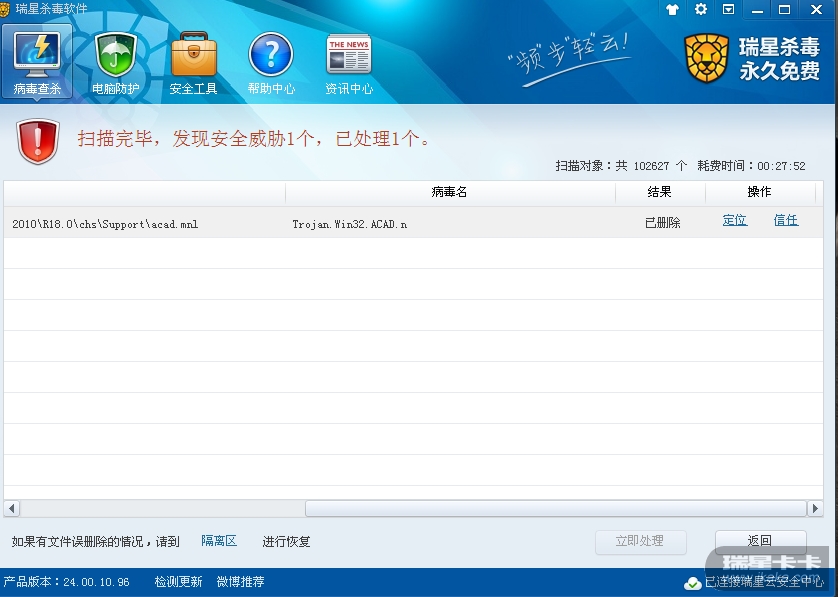Click the title bar lion app icon

coord(5,9)
